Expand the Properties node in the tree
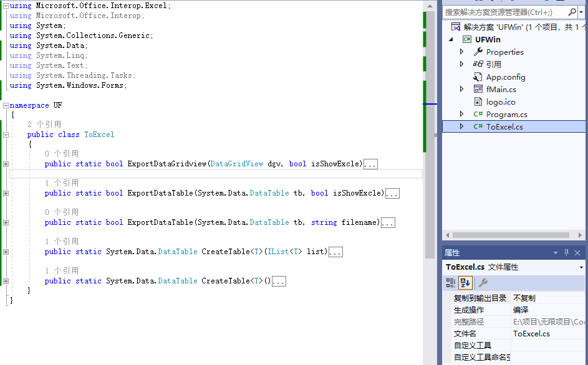 coord(461,52)
